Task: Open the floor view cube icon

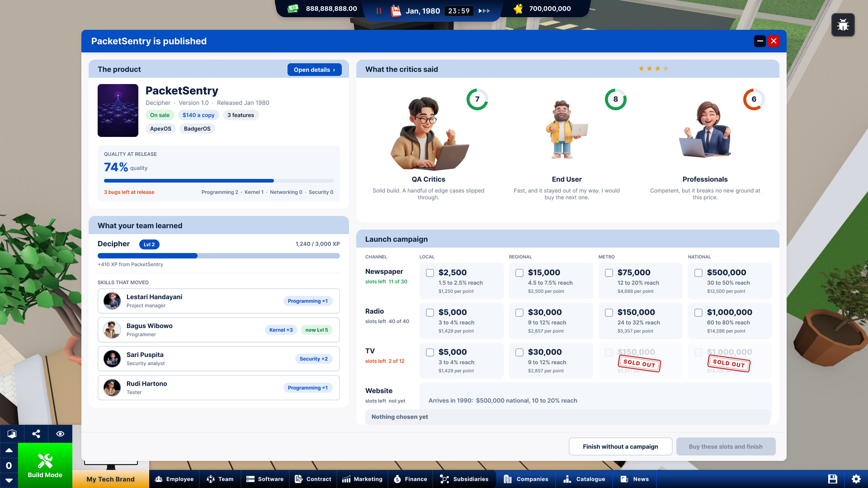Action: click(12, 434)
